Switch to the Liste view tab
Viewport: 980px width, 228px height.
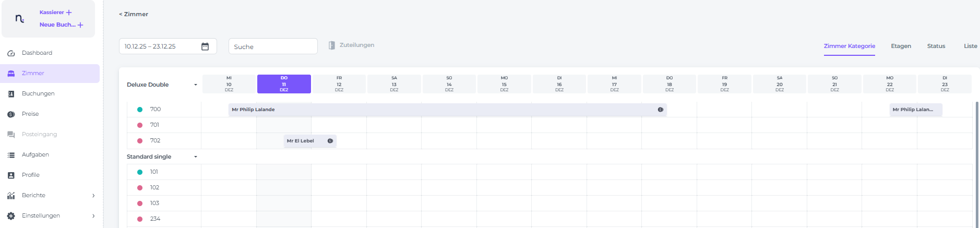point(970,46)
